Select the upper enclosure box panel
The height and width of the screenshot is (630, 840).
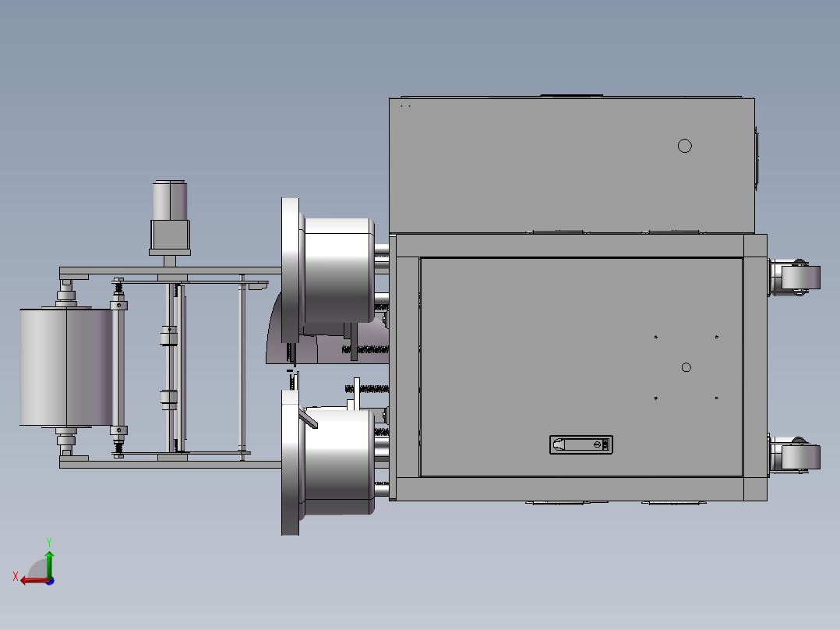pyautogui.click(x=572, y=165)
